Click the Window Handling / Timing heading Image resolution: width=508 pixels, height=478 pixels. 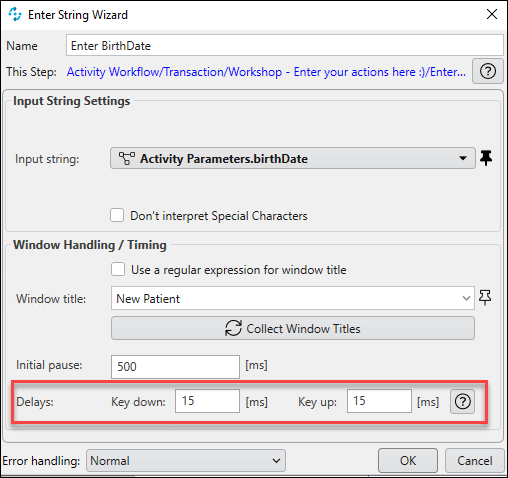(x=90, y=245)
